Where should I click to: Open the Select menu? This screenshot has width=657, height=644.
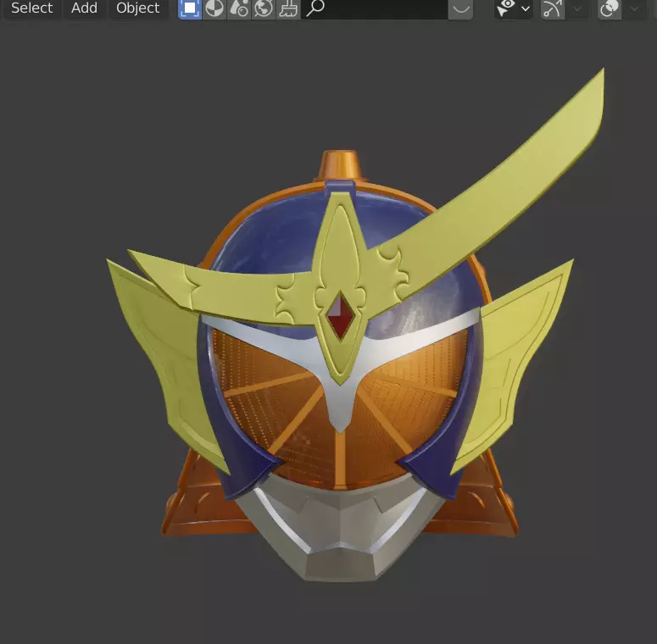tap(32, 8)
